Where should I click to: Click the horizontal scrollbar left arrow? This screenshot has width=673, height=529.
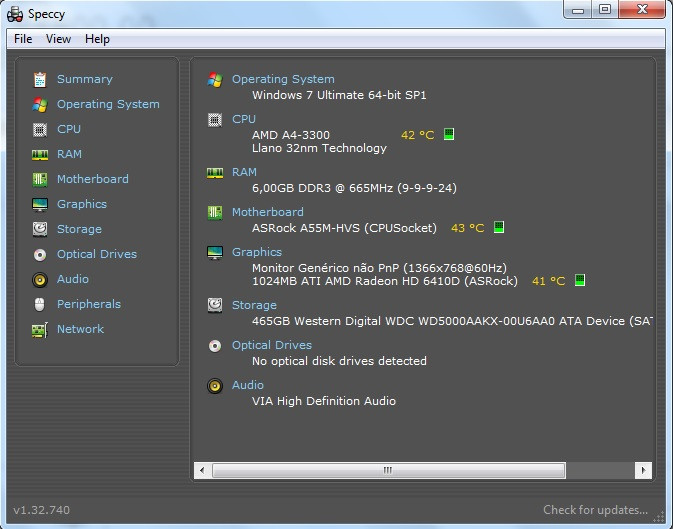tap(202, 470)
